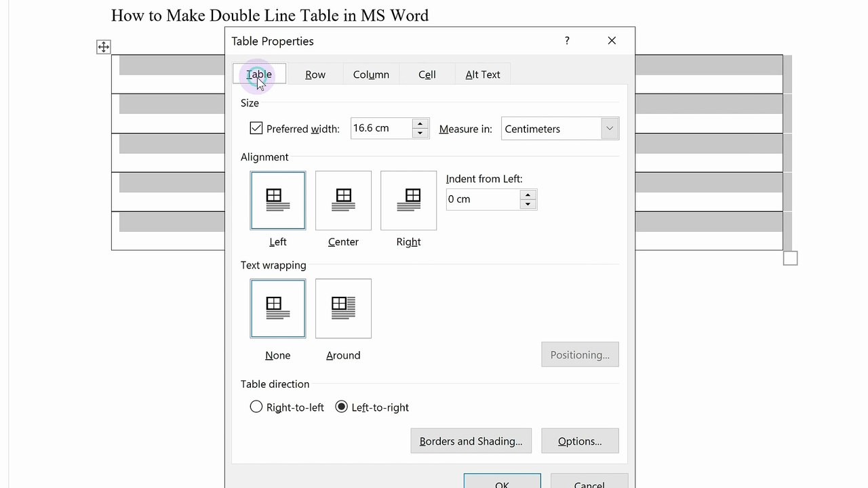
Task: Increase preferred width with up arrow
Action: pyautogui.click(x=420, y=124)
